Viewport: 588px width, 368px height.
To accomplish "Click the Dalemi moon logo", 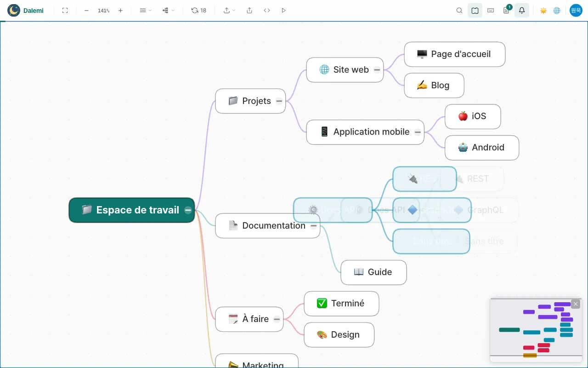I will (x=14, y=10).
